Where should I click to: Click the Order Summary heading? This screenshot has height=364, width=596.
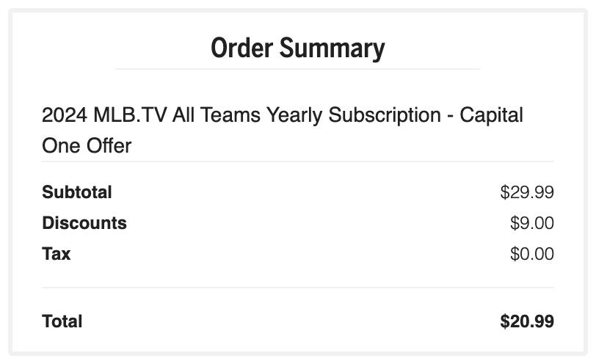pyautogui.click(x=297, y=48)
